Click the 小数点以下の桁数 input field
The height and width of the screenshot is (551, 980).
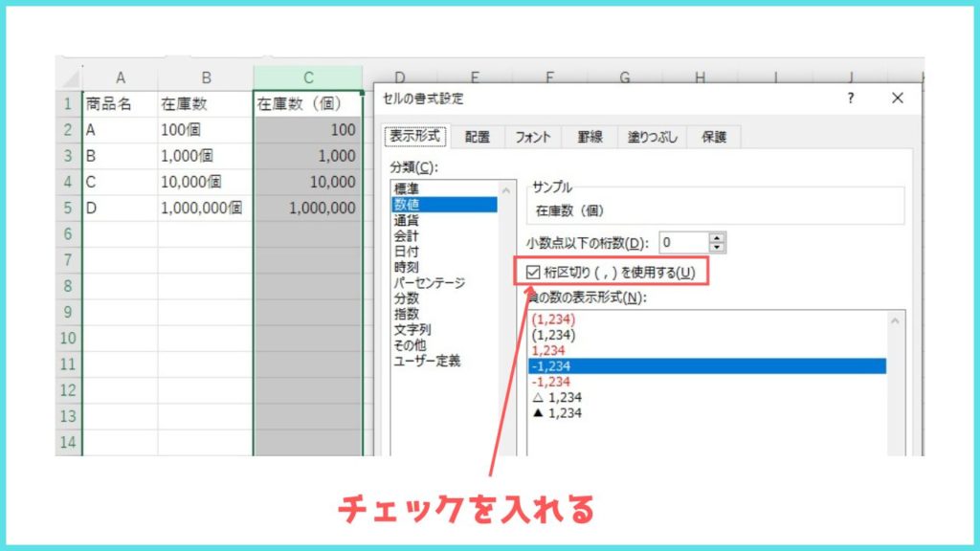pyautogui.click(x=683, y=243)
